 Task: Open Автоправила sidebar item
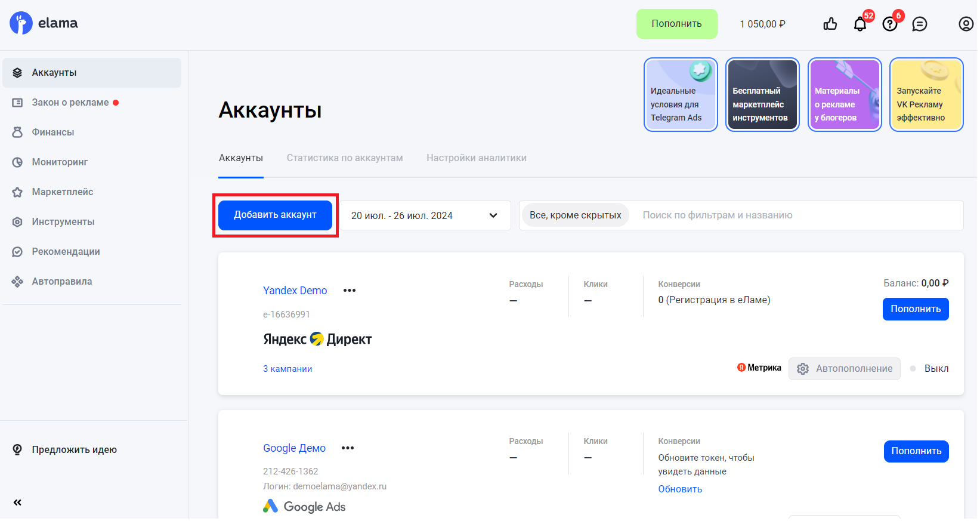coord(92,282)
